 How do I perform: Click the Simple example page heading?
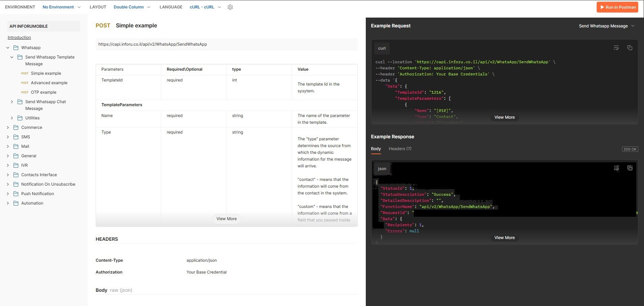pyautogui.click(x=136, y=26)
